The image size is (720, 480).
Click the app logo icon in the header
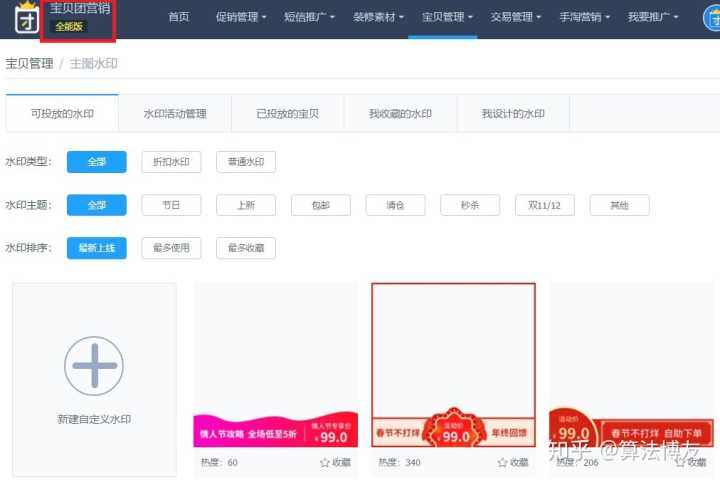click(x=26, y=18)
